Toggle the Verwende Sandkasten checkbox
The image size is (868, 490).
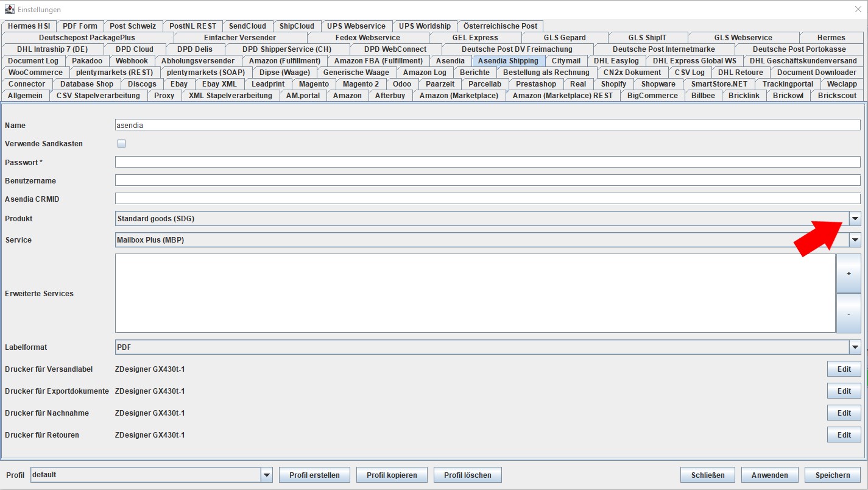click(121, 144)
